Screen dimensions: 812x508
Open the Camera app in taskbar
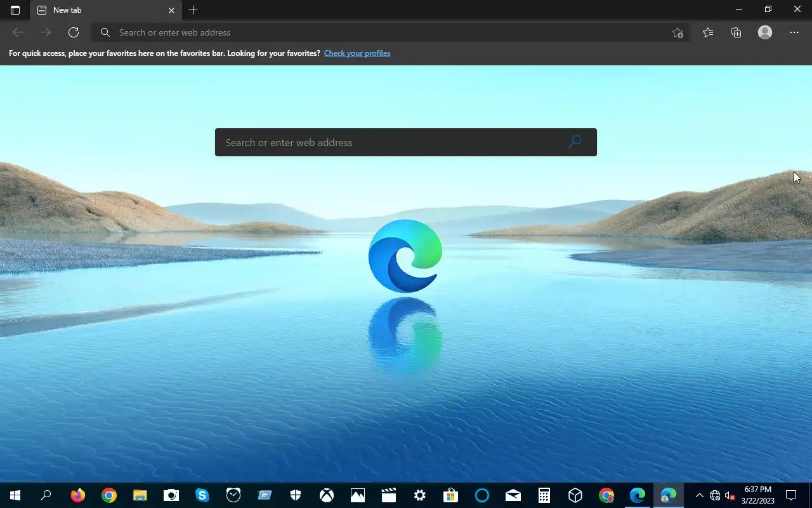(171, 495)
